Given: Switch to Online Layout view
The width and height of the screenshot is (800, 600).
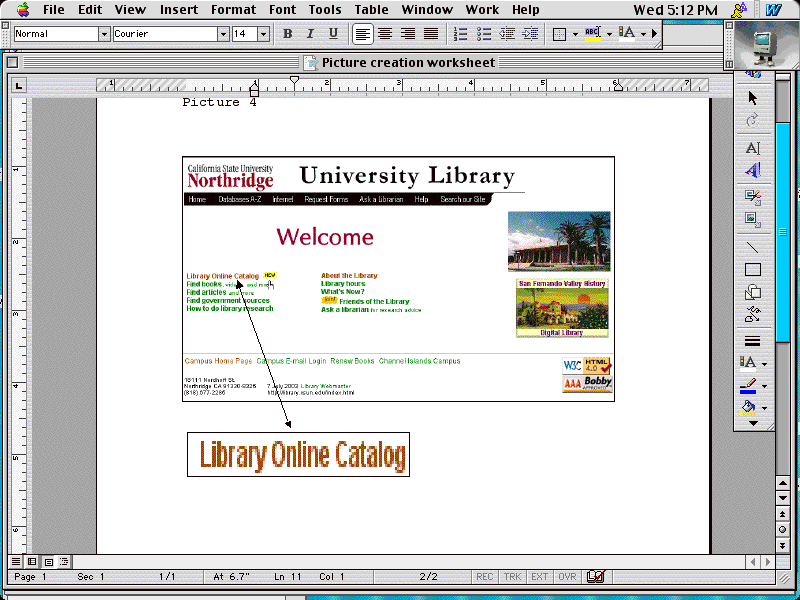Looking at the screenshot, I should pos(32,562).
